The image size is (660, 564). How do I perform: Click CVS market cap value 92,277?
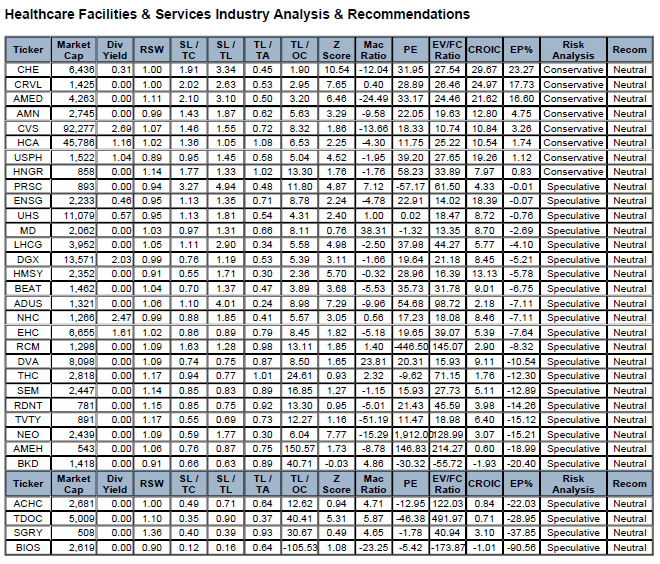point(79,128)
